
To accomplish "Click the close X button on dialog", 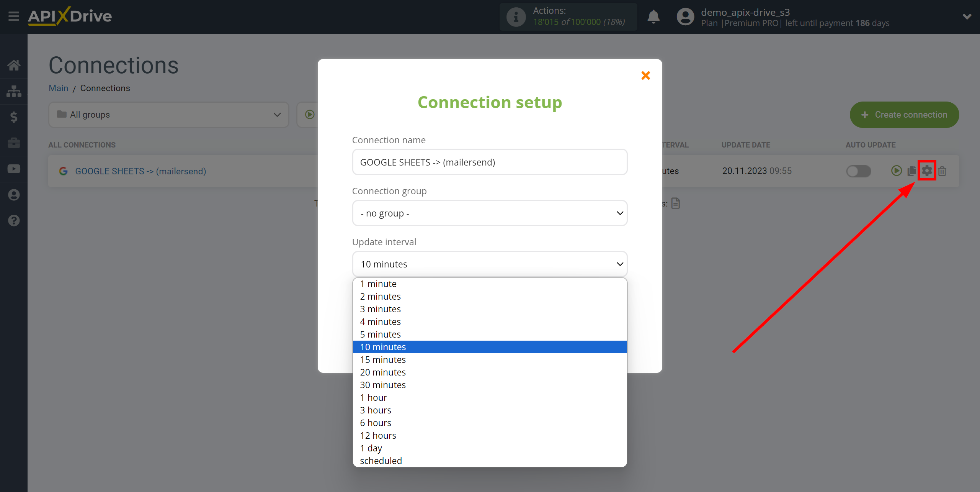I will [x=645, y=75].
